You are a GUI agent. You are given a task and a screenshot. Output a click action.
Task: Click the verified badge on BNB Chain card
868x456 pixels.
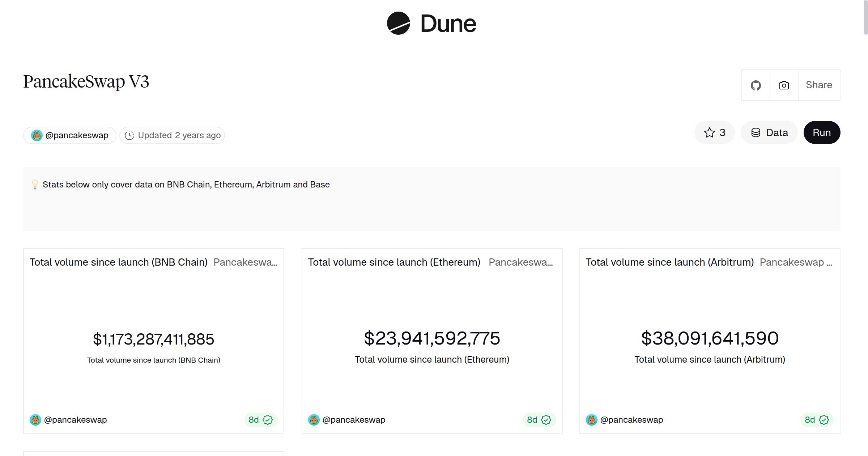(x=268, y=420)
